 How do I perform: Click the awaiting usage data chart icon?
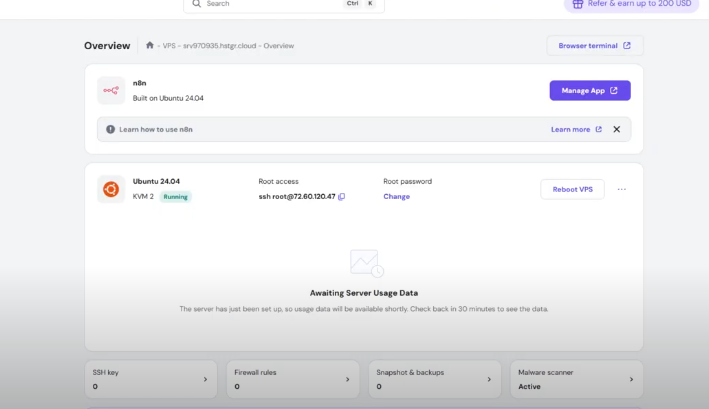coord(367,263)
